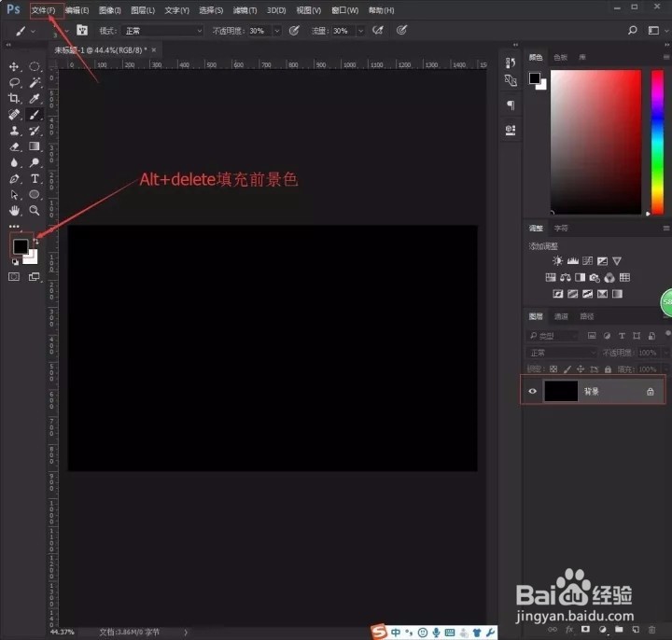672x640 pixels.
Task: Select the Hand tool
Action: click(x=14, y=210)
